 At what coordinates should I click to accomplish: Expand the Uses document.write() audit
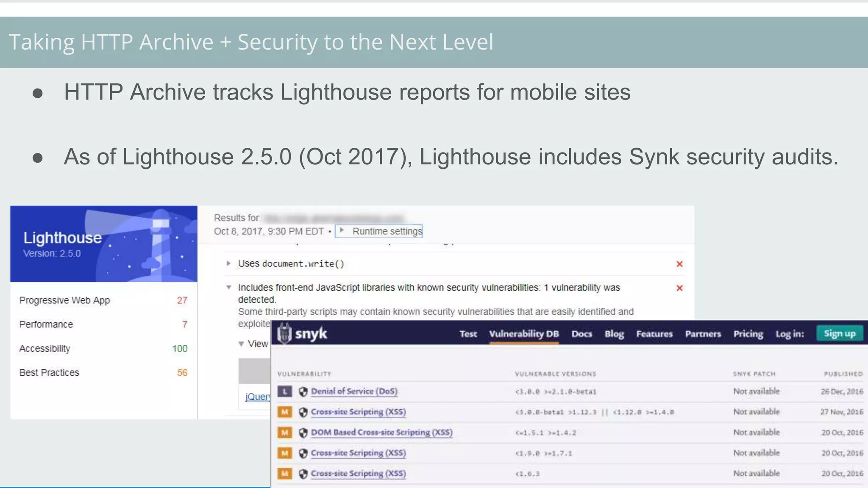[228, 263]
